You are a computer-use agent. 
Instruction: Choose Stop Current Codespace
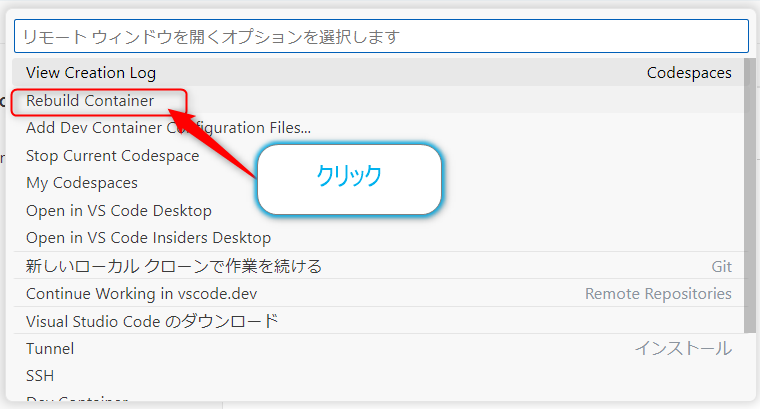pos(378,156)
